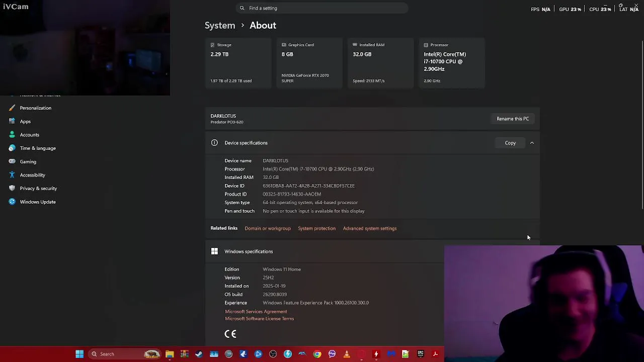This screenshot has width=644, height=362.
Task: Click the settings page vertical scrollbar
Action: pyautogui.click(x=642, y=126)
